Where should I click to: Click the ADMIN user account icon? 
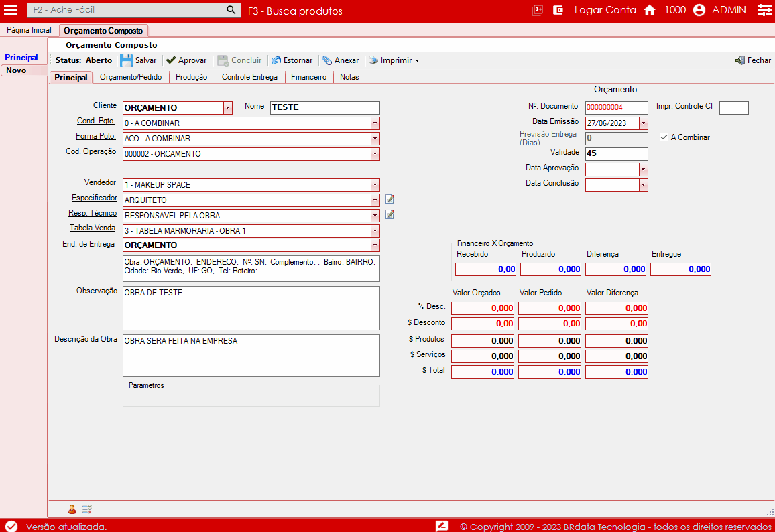pos(699,10)
